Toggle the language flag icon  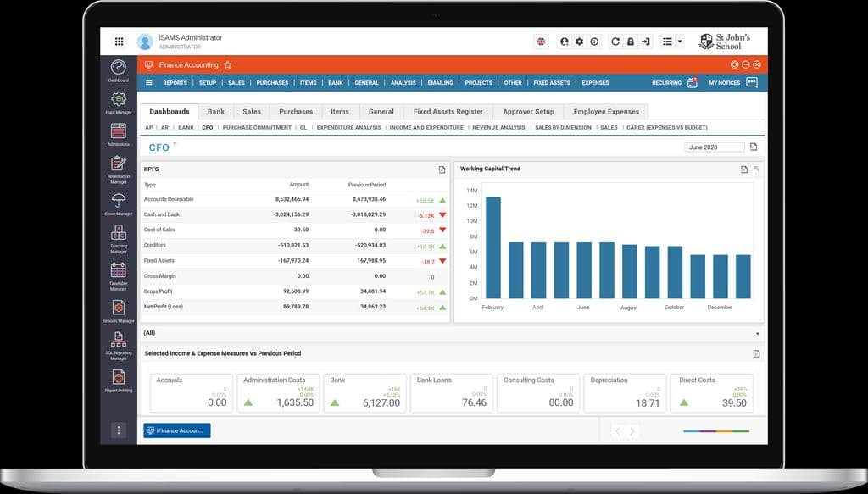click(541, 41)
